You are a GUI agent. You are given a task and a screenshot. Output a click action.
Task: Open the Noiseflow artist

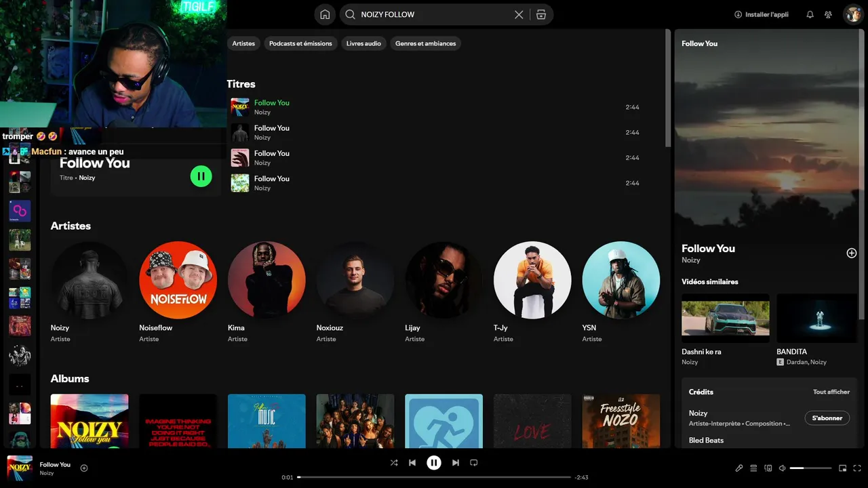pyautogui.click(x=178, y=280)
